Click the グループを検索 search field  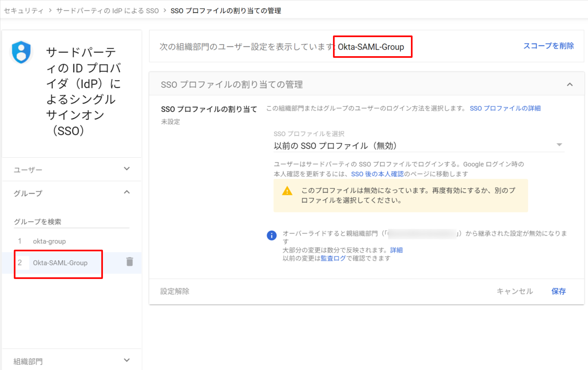coord(71,222)
